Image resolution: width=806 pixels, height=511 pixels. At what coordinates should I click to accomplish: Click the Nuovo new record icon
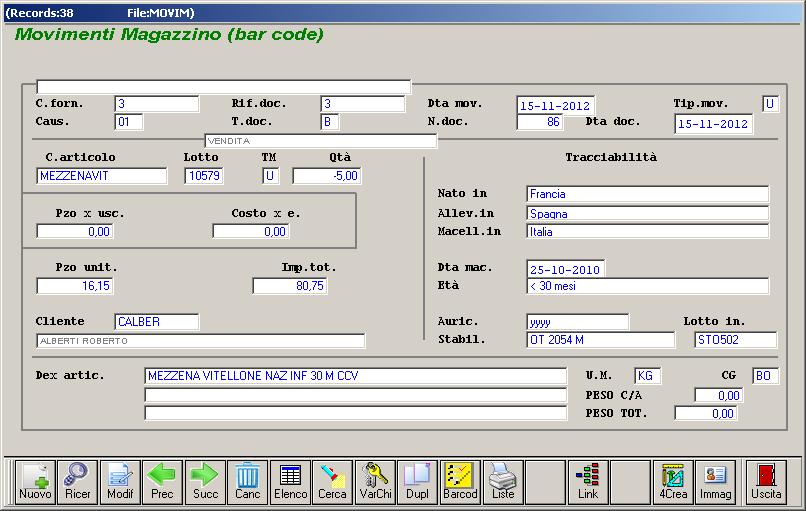pos(35,481)
